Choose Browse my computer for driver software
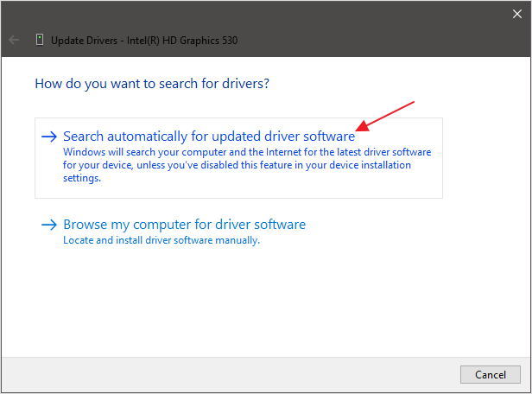The image size is (532, 394). (184, 225)
